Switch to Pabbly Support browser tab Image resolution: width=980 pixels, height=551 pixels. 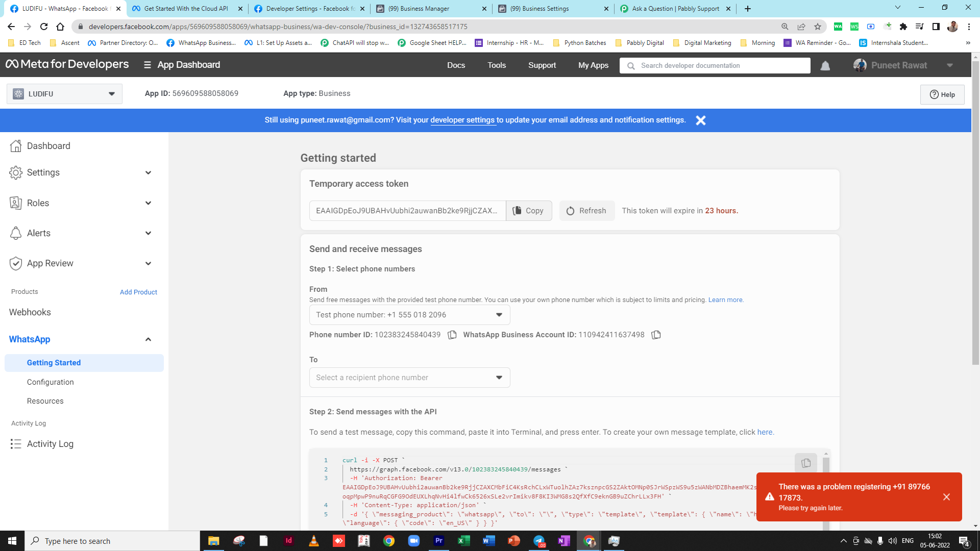tap(675, 9)
